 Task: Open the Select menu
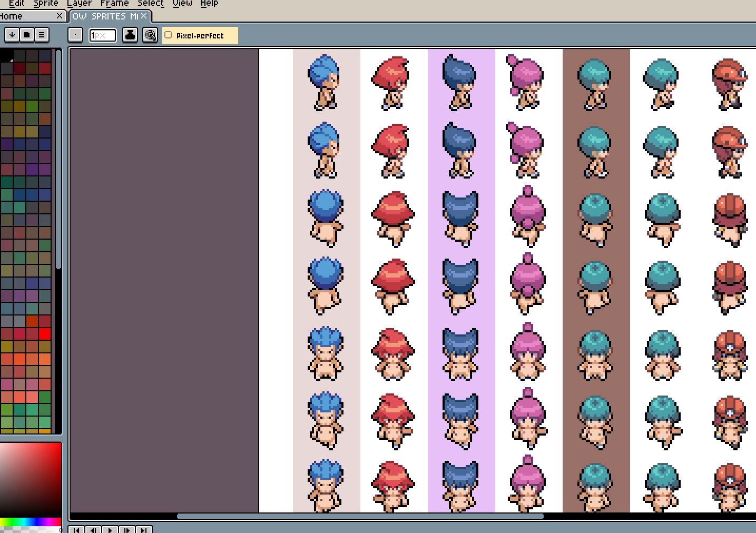tap(151, 3)
